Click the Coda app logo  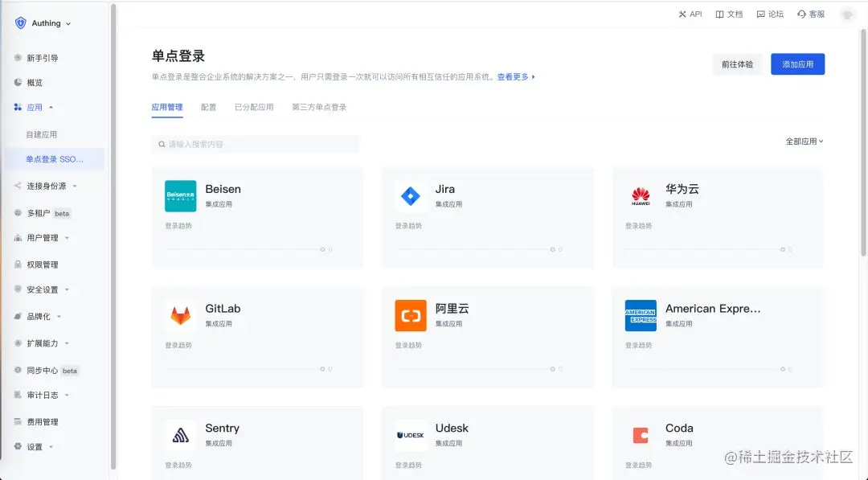[641, 435]
